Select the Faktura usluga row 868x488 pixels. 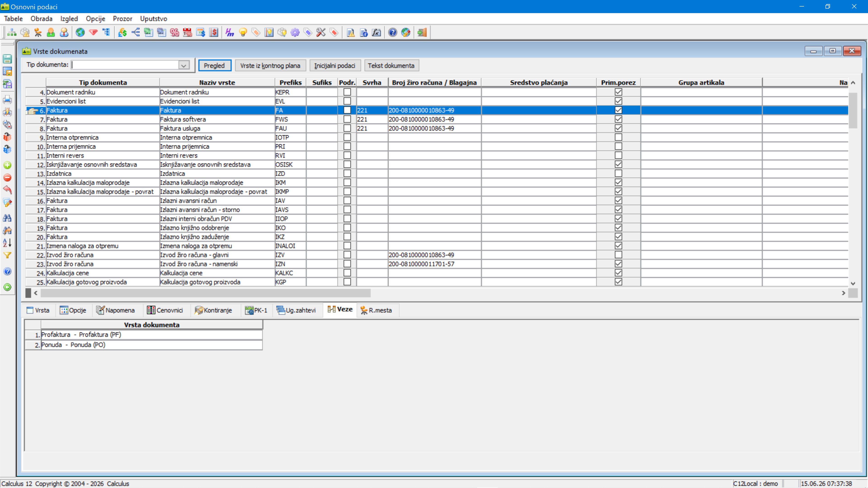point(437,128)
